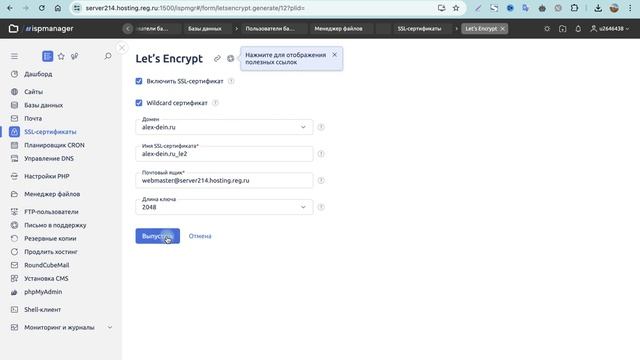Click help icon beside Почтовый ящик

(x=321, y=180)
